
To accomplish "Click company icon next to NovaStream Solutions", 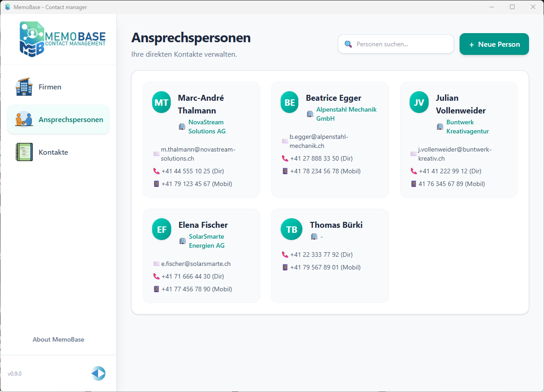I will (x=182, y=127).
